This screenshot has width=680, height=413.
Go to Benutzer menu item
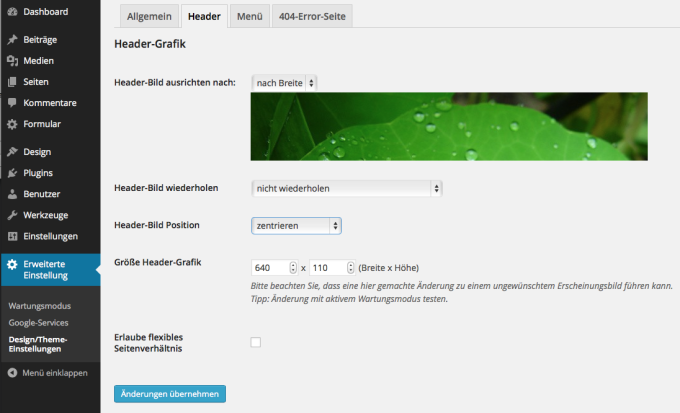pos(42,194)
